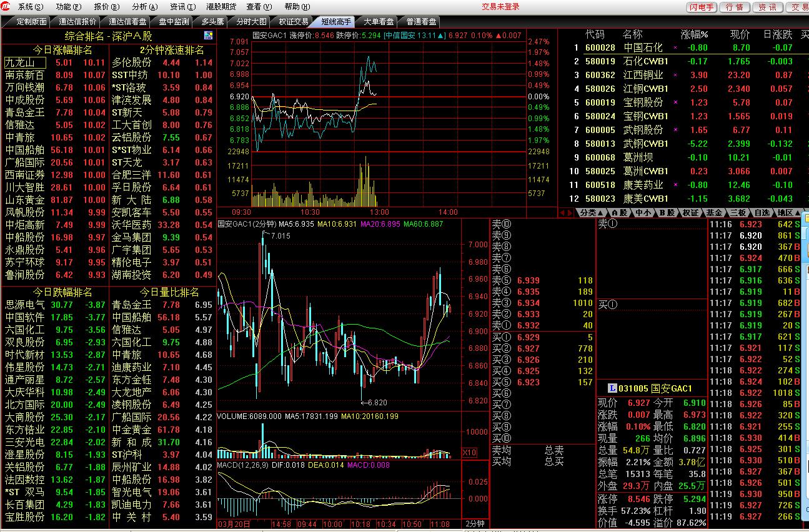The image size is (809, 532).
Task: Click the × marker next to 康美药业
Action: [675, 185]
